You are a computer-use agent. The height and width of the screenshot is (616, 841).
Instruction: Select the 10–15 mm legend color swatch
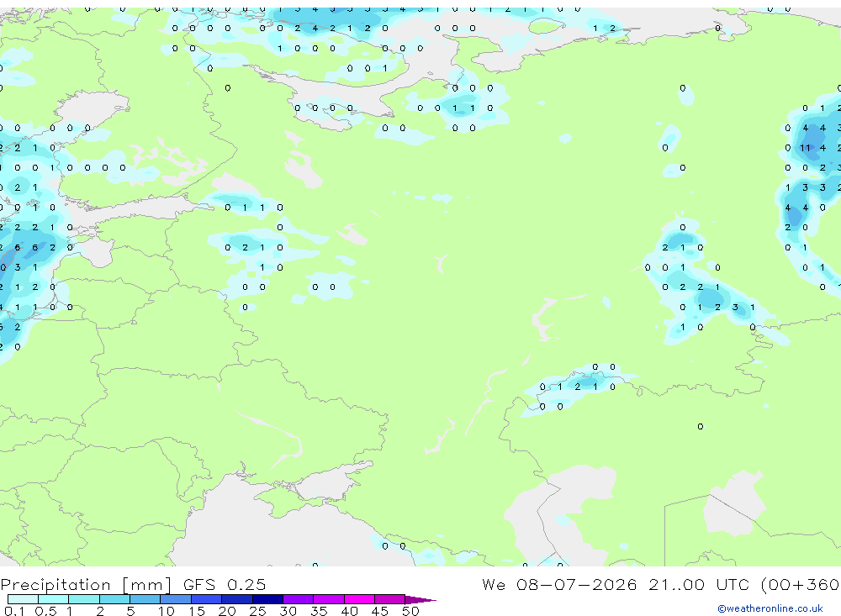pos(176,599)
